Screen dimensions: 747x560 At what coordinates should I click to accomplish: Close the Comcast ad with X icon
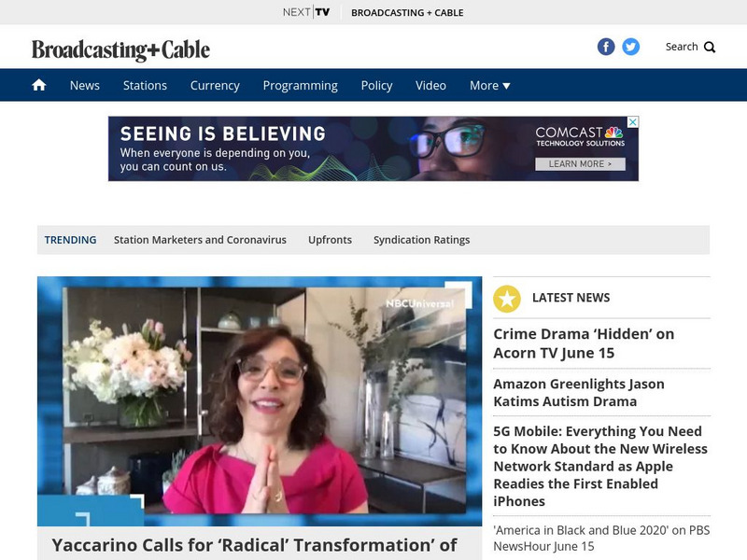coord(633,122)
